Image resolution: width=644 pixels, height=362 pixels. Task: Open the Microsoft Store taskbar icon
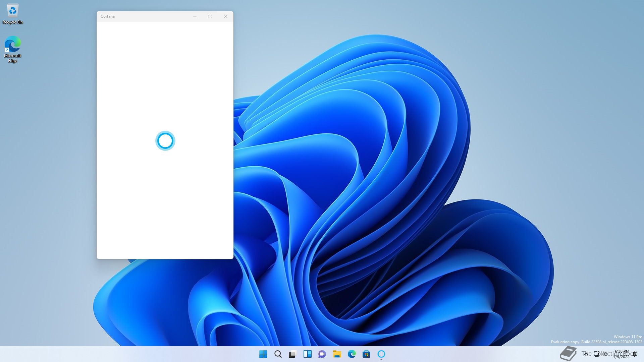366,354
